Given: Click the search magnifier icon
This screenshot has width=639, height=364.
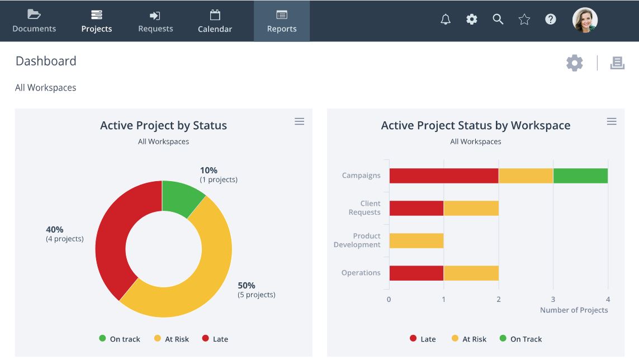Looking at the screenshot, I should (498, 20).
